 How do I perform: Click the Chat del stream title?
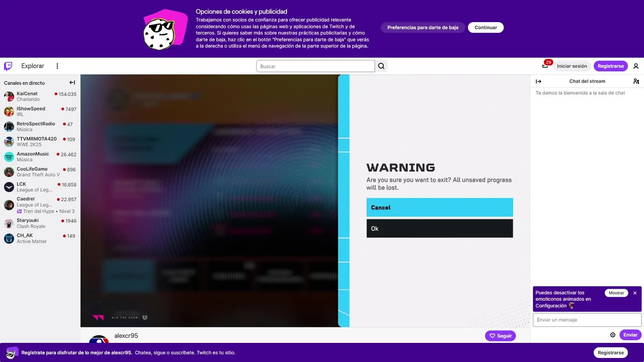coord(587,81)
